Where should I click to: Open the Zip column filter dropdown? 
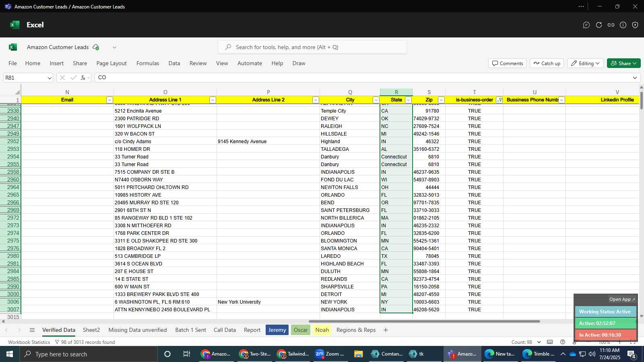(441, 100)
